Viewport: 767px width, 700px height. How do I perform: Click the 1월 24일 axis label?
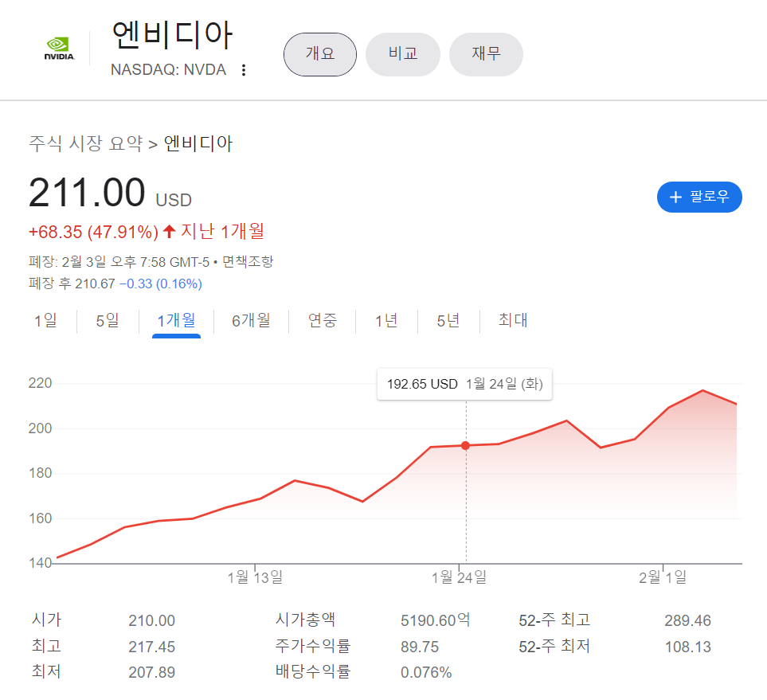tap(459, 577)
